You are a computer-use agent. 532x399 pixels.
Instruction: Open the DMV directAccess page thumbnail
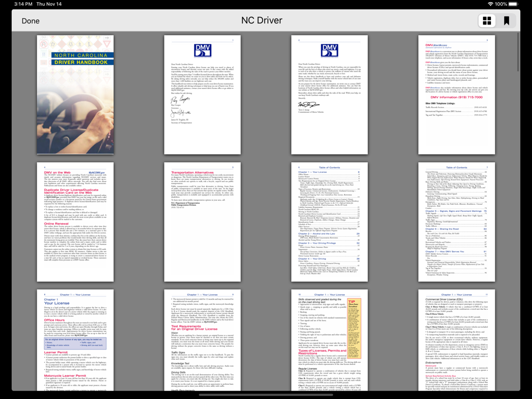456,95
